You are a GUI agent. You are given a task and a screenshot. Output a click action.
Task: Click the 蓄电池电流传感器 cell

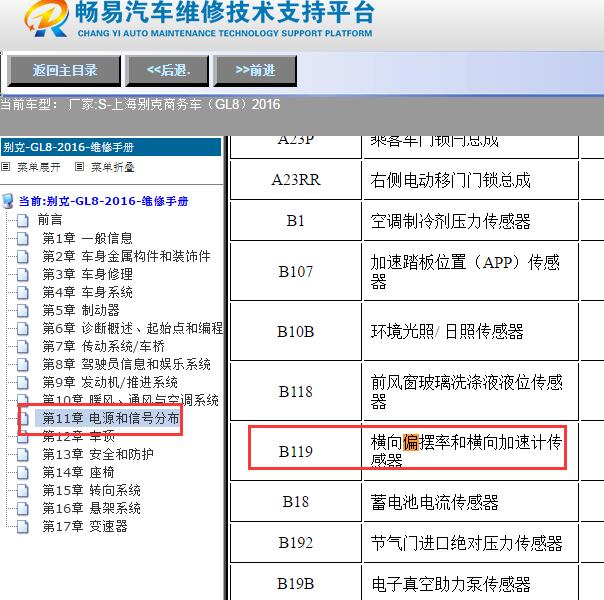tap(471, 502)
